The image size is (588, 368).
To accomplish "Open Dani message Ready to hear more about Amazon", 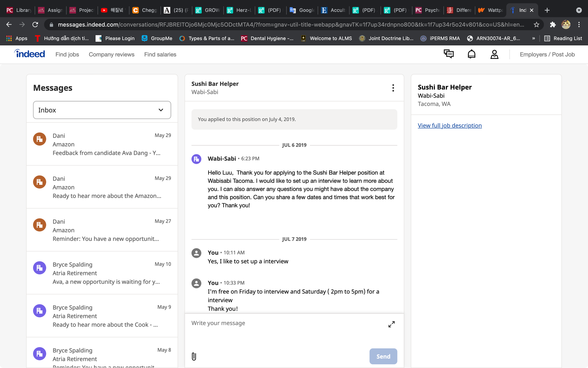I will click(x=102, y=187).
